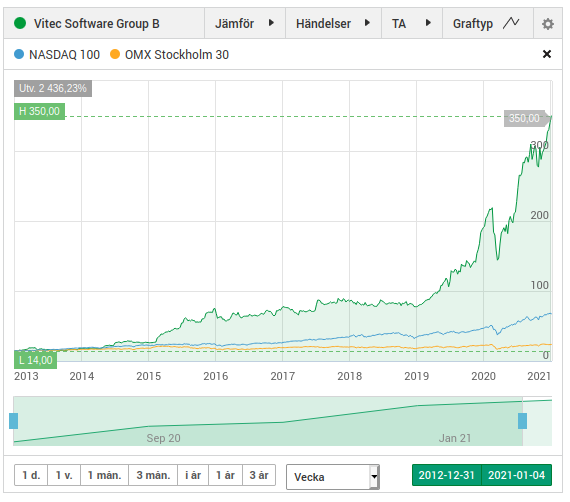
Task: Select the 3 mån. time range
Action: 153,475
